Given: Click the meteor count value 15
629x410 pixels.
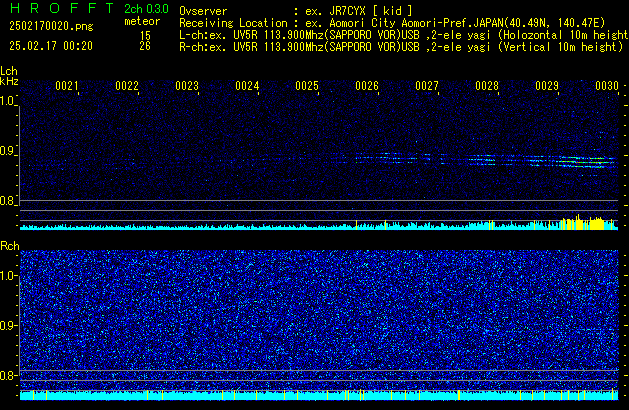Looking at the screenshot, I should pos(145,35).
